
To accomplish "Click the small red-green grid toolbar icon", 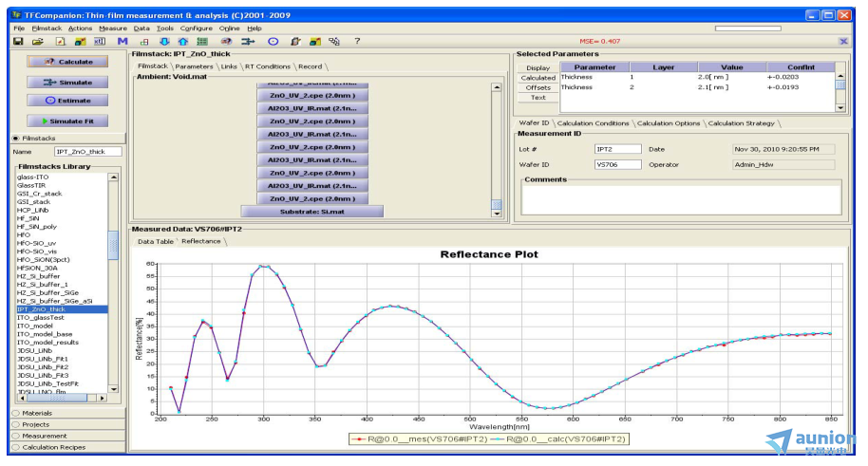I will click(x=144, y=42).
